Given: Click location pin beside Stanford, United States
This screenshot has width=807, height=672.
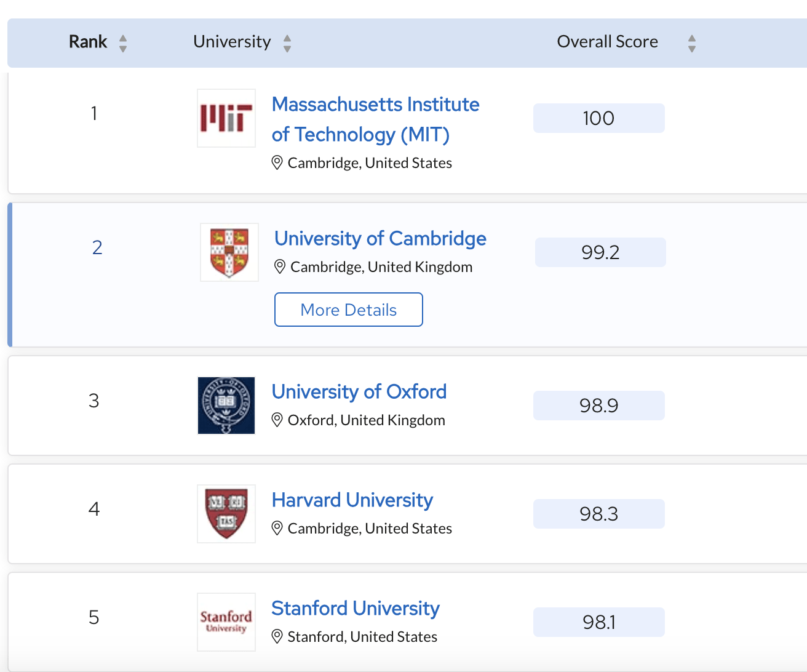Looking at the screenshot, I should 277,636.
